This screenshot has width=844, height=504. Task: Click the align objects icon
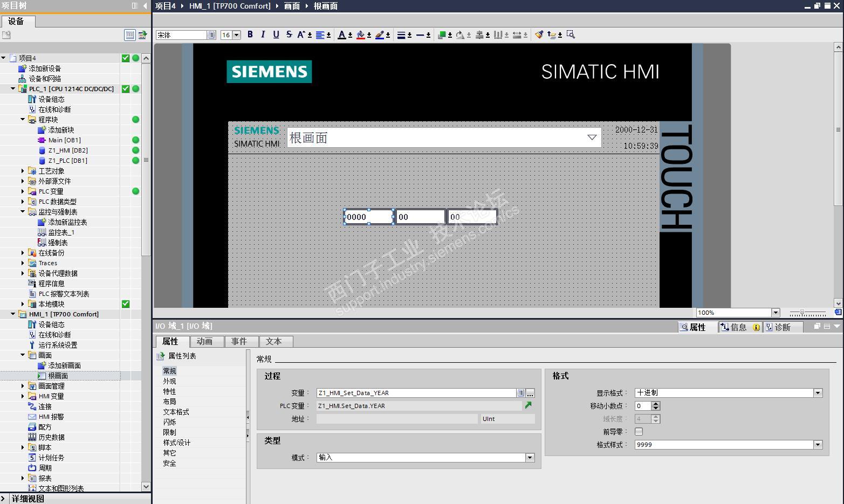[x=479, y=35]
